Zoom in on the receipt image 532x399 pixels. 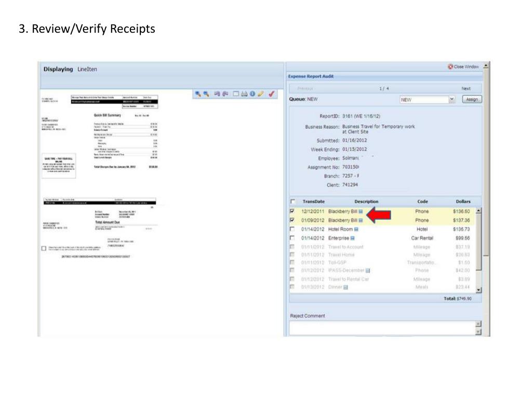click(198, 94)
